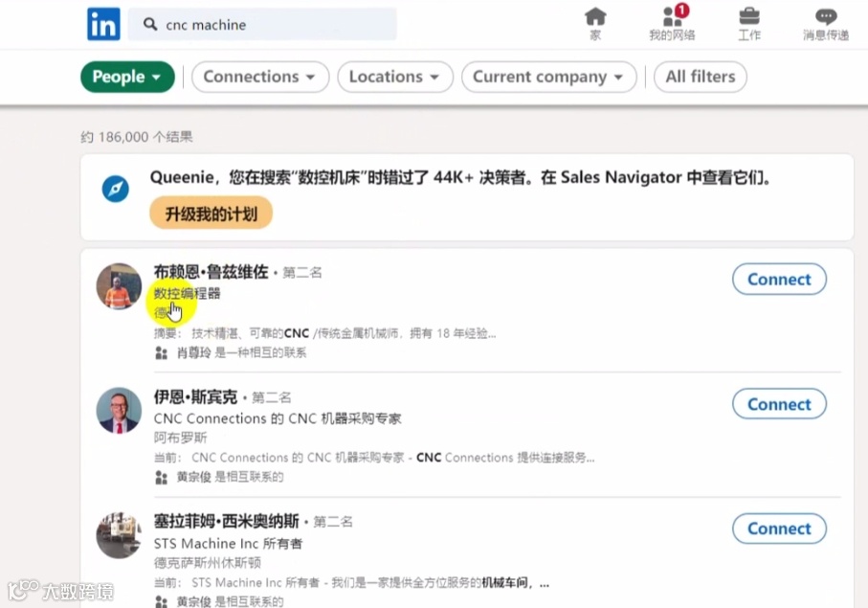Screen dimensions: 868x608
Task: Click the LinkedIn logo icon
Action: [103, 24]
